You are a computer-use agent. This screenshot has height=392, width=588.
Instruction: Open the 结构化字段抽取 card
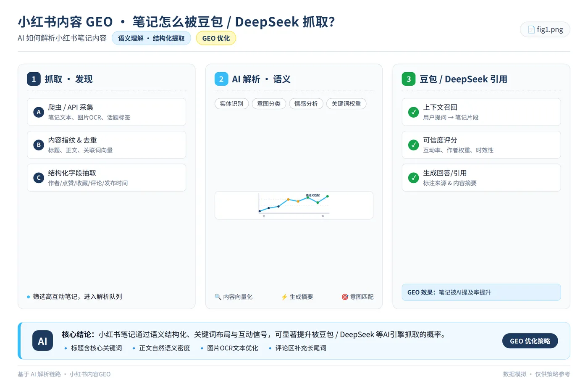(107, 178)
